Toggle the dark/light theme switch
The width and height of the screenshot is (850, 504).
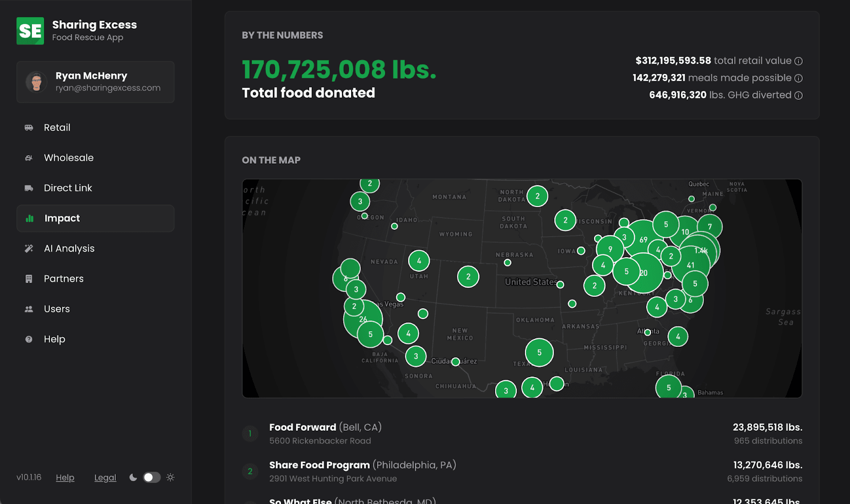tap(151, 477)
